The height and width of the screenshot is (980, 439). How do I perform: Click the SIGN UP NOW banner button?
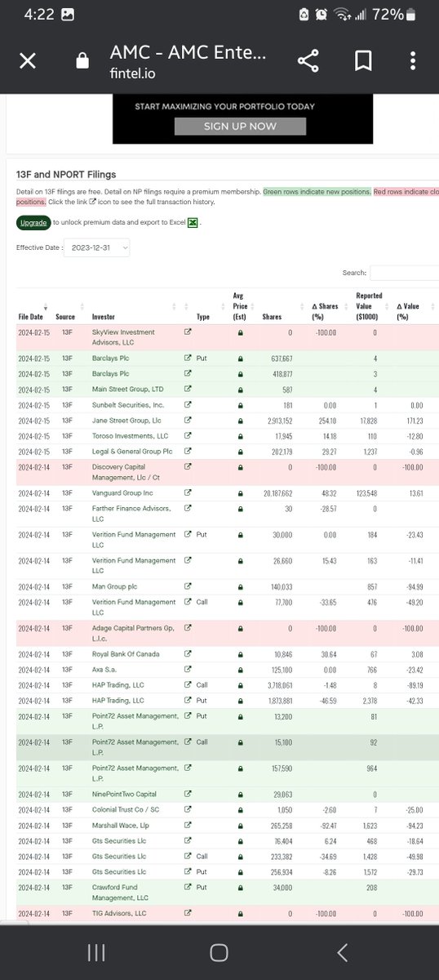click(241, 127)
